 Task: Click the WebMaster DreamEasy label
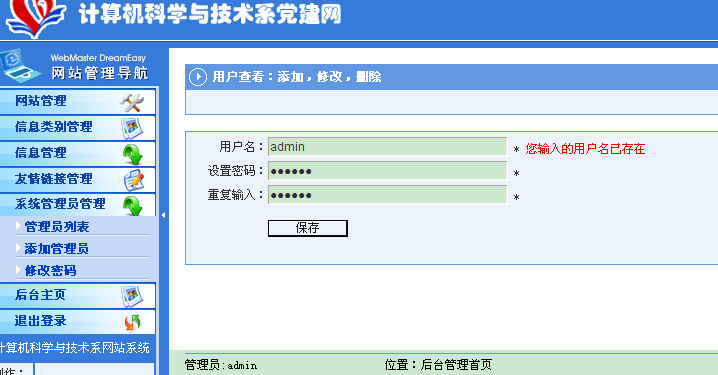pyautogui.click(x=98, y=58)
